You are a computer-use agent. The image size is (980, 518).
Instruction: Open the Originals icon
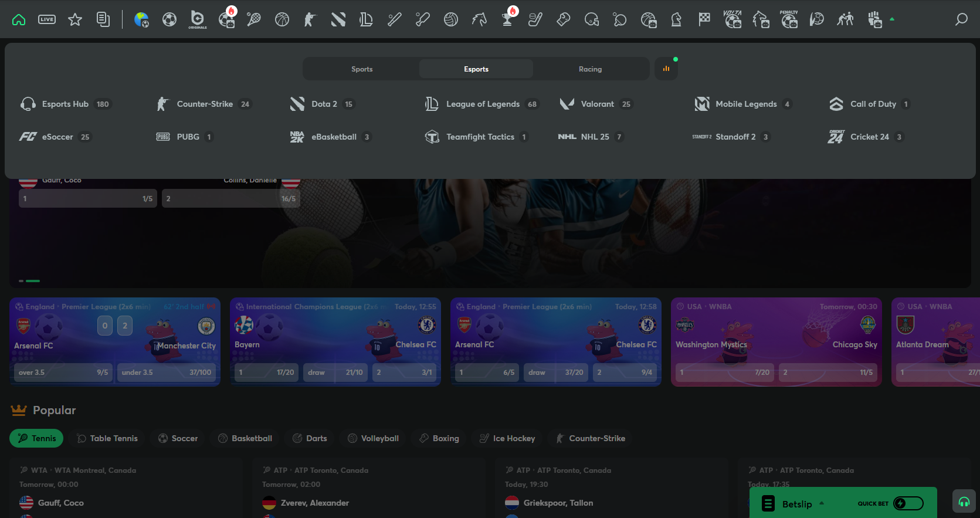coord(198,20)
